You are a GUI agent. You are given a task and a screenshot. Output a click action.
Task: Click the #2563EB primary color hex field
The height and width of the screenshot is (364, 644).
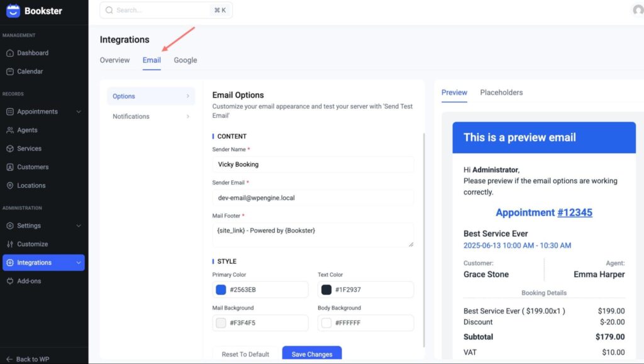pos(260,290)
